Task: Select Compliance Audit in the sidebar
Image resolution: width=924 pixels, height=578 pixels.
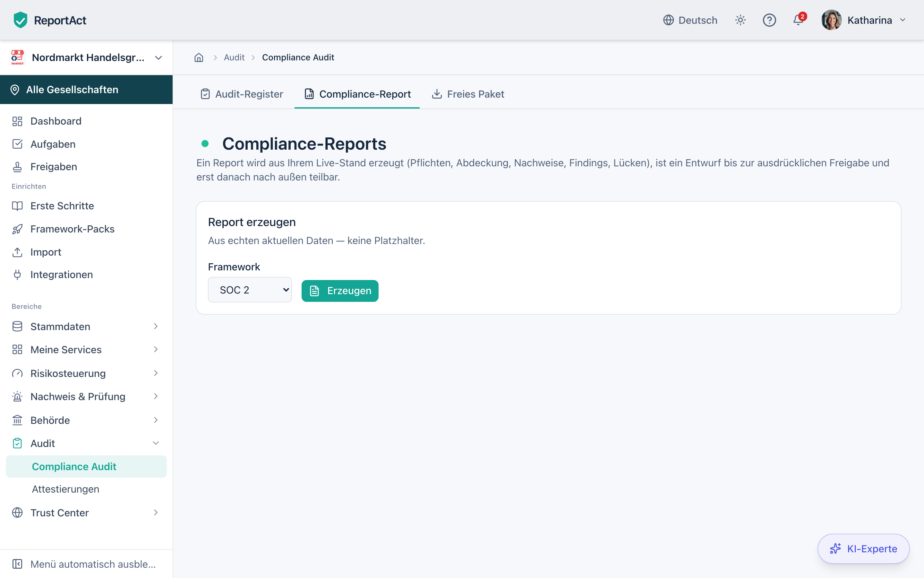Action: (86, 466)
